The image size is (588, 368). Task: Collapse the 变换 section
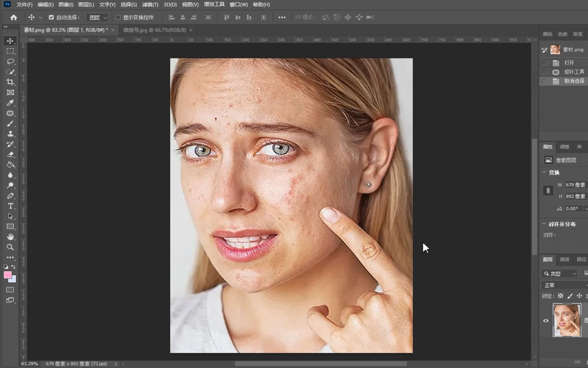point(544,172)
